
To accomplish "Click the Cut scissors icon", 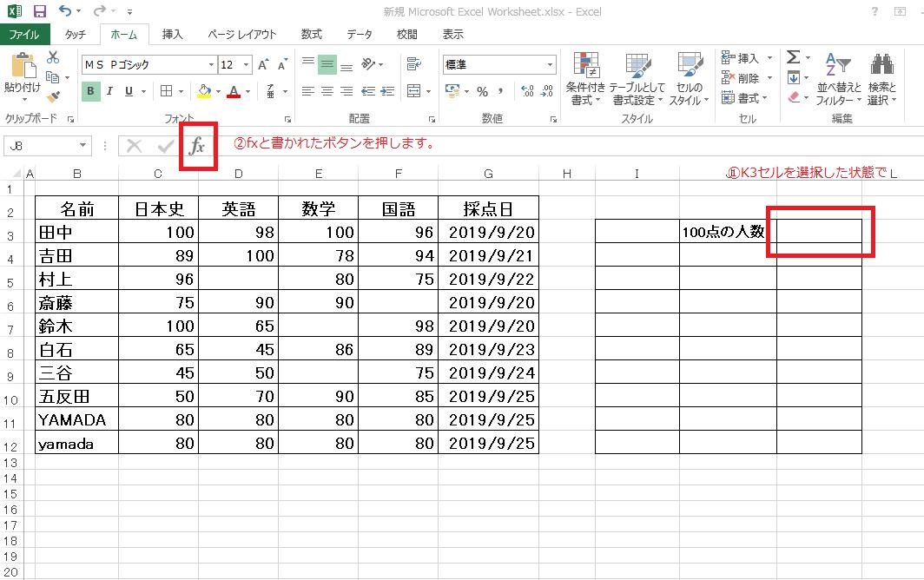I will (x=53, y=57).
